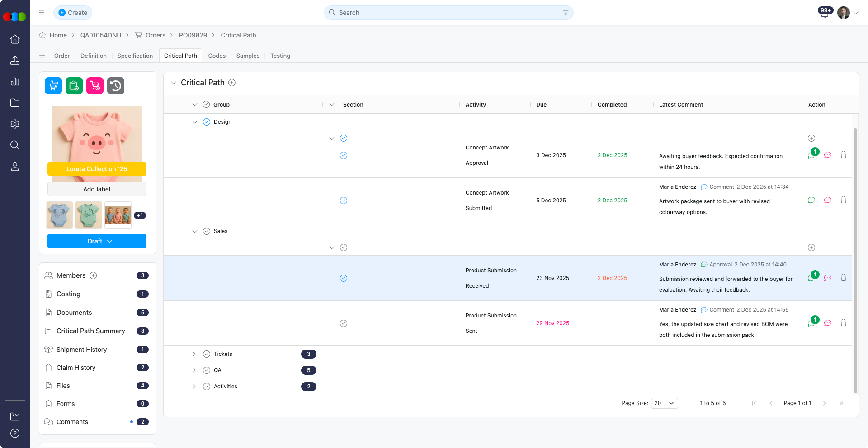This screenshot has width=868, height=448.
Task: Click the Create button
Action: point(73,13)
